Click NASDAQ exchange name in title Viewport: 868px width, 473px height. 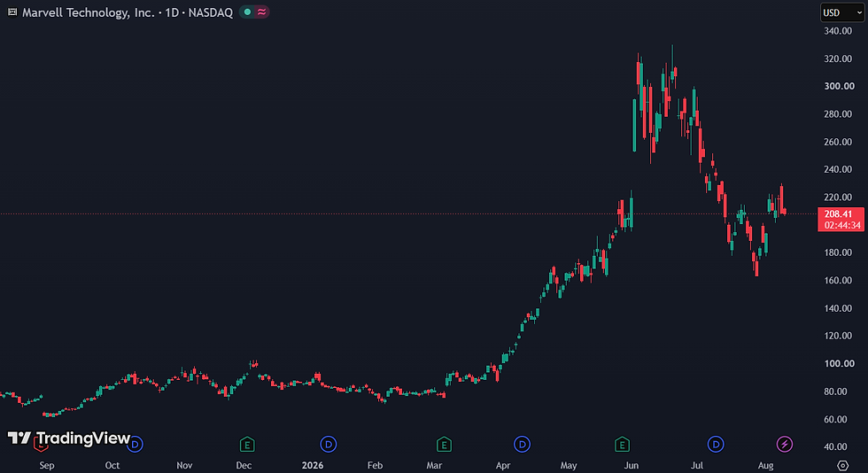(211, 12)
